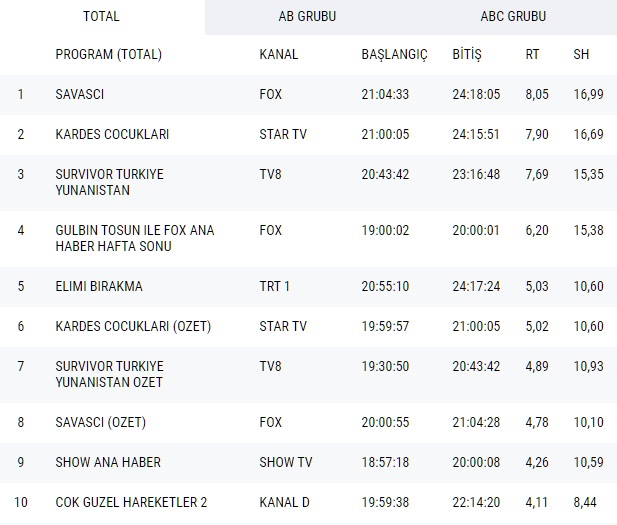Open KARDES COCUKLARI program entry
Image resolution: width=617 pixels, height=525 pixels.
pos(112,134)
